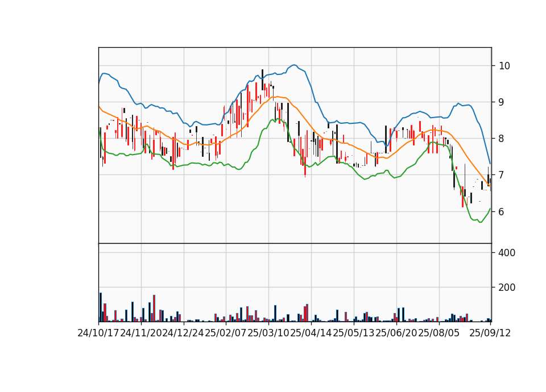The width and height of the screenshot is (546, 392).
Task: Click the date label 25/04/14
Action: pos(311,333)
